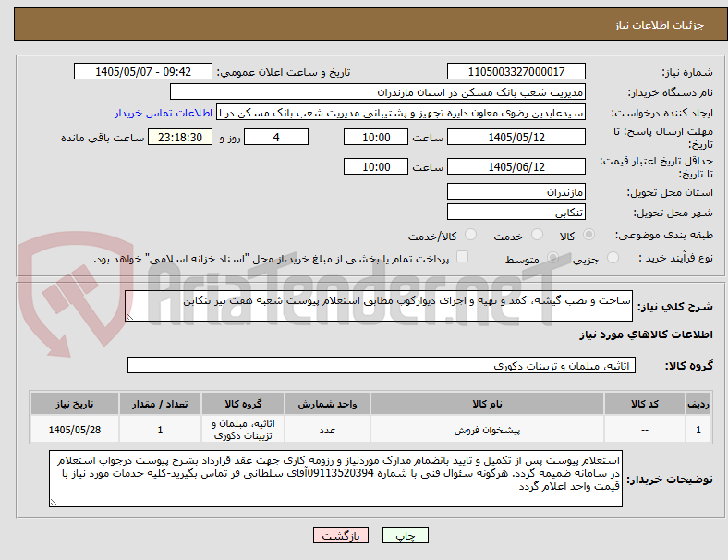The width and height of the screenshot is (728, 560).
Task: Click the کد کالا cell showing --
Action: [x=645, y=430]
